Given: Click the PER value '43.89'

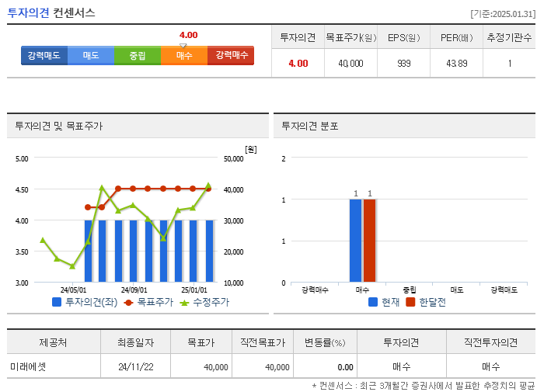Looking at the screenshot, I should tap(457, 64).
